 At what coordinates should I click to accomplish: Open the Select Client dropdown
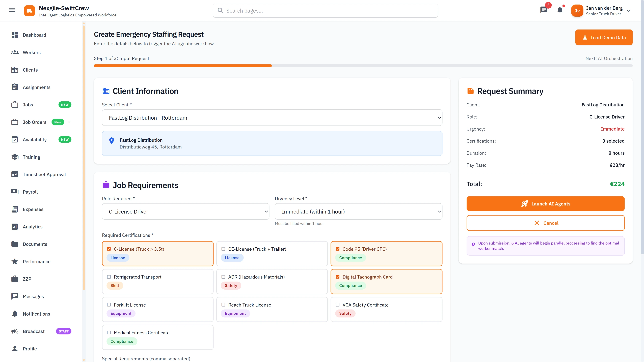pyautogui.click(x=272, y=117)
